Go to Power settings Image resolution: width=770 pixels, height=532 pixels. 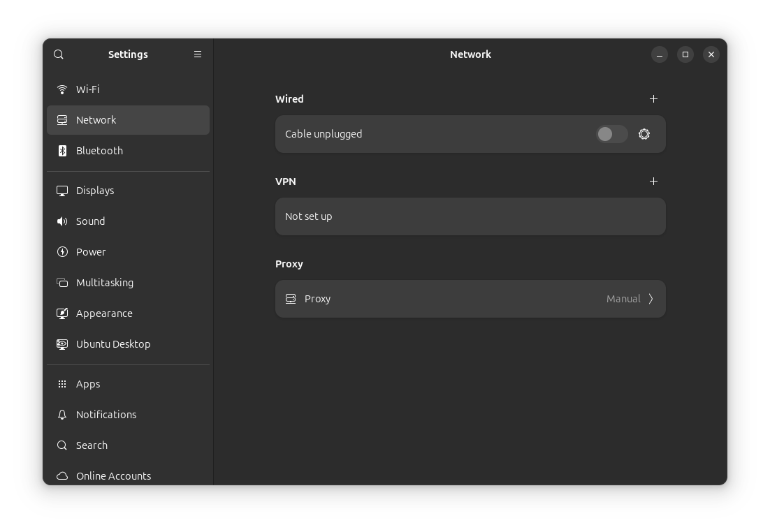91,252
